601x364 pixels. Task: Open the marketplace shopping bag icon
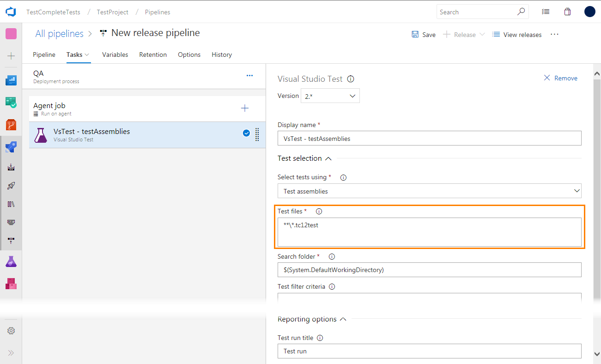coord(567,12)
